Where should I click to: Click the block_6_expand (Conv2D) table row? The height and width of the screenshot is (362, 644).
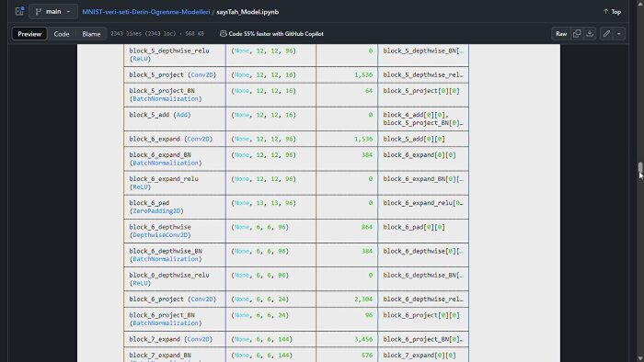click(x=296, y=139)
